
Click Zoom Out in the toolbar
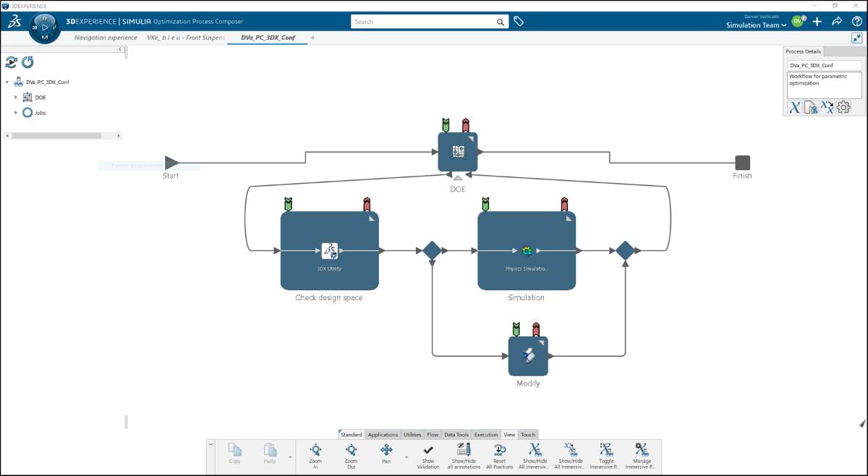pos(351,456)
